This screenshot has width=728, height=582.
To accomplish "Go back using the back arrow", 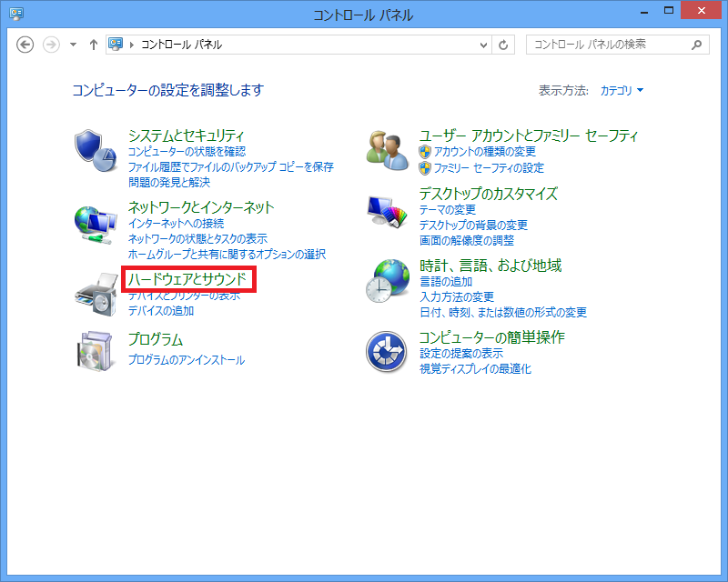I will 25,45.
